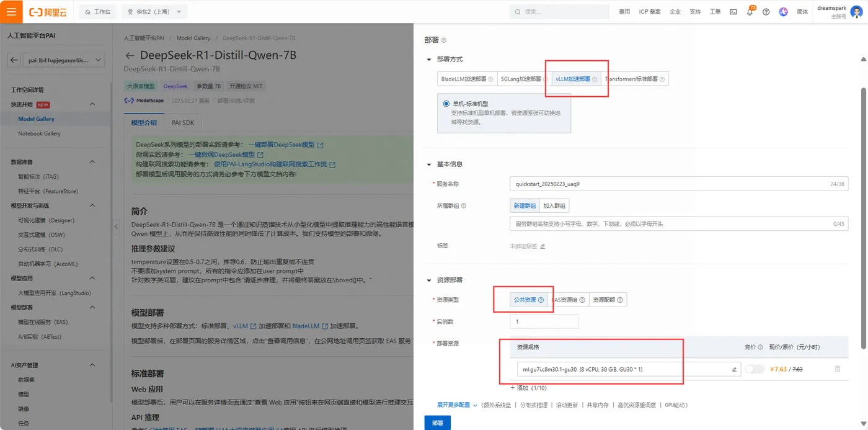Show 资源配额 help icon
Image resolution: width=868 pixels, height=430 pixels.
point(619,300)
